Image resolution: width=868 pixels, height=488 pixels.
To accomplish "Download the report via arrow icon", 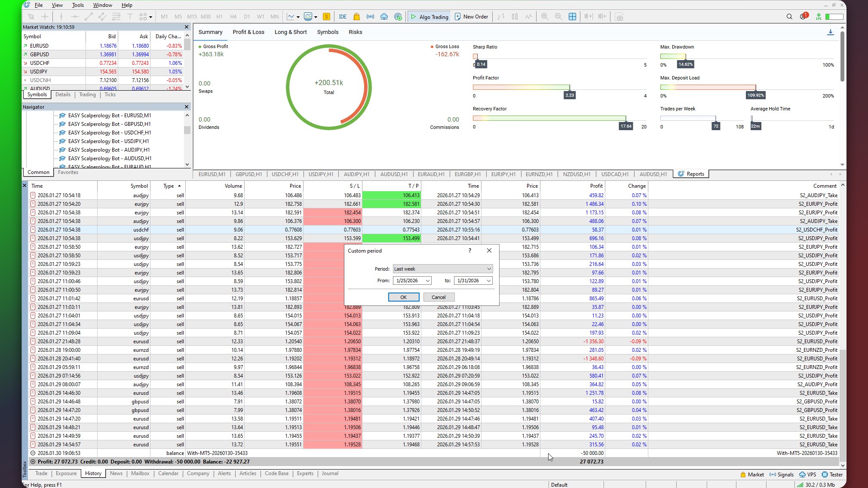I will (831, 32).
